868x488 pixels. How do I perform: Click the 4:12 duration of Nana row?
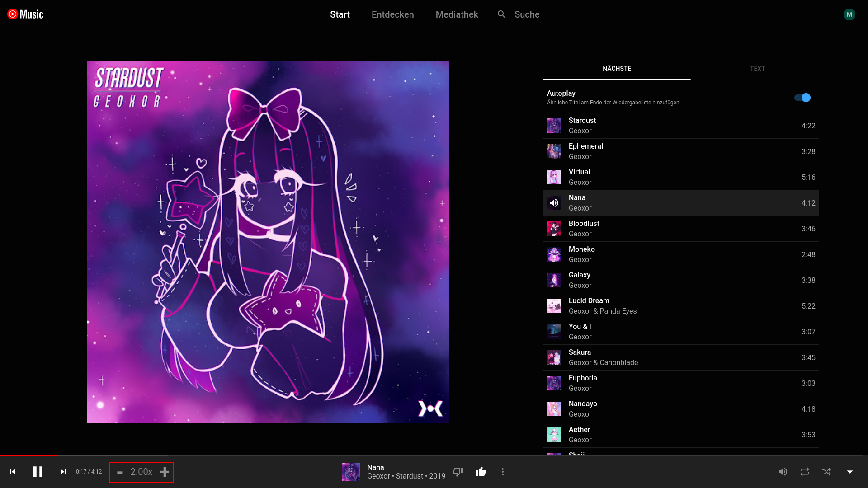[808, 203]
